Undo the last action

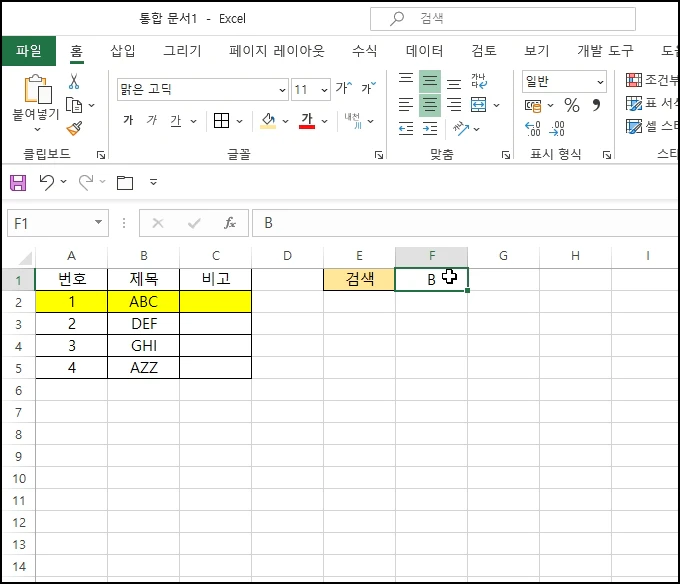pos(47,182)
